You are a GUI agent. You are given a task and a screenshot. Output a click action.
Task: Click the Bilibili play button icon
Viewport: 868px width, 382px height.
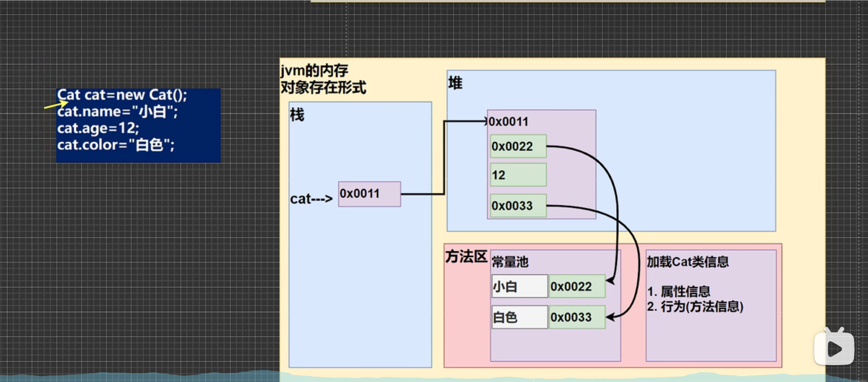tap(834, 348)
